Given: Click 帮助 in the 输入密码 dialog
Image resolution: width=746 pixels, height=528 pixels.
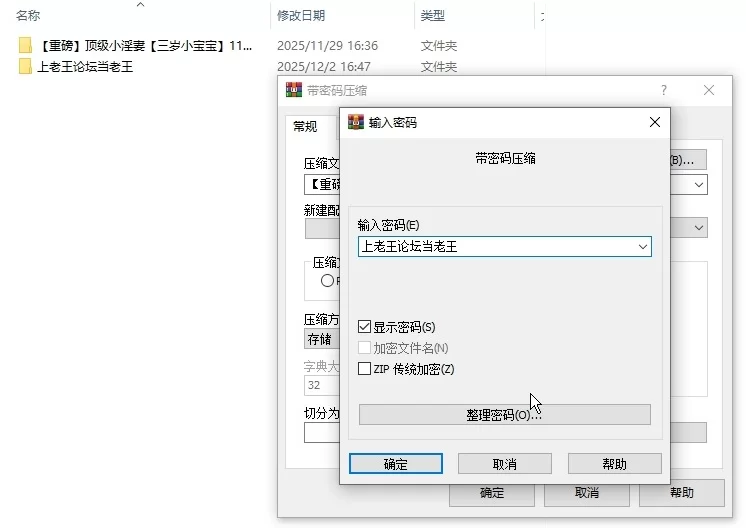Looking at the screenshot, I should (615, 464).
